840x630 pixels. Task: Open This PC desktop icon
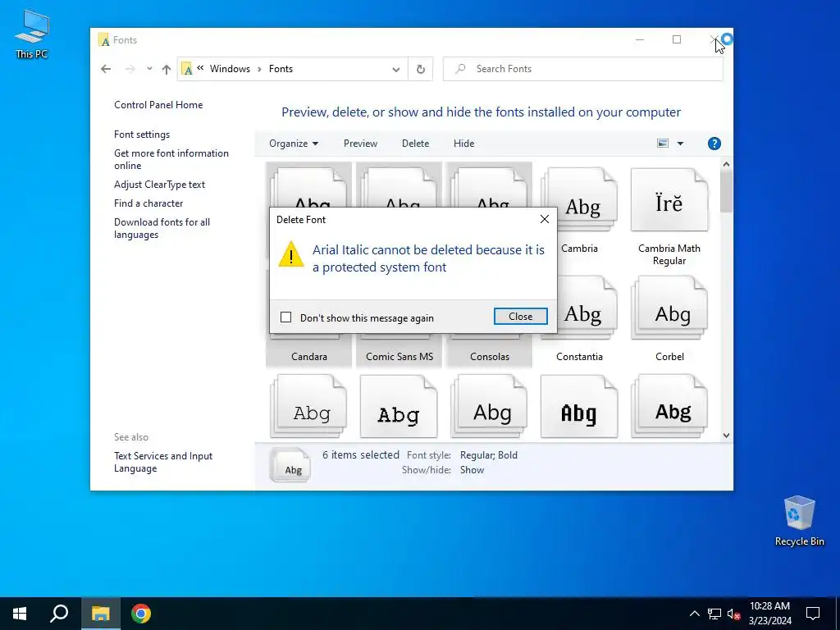[x=32, y=34]
